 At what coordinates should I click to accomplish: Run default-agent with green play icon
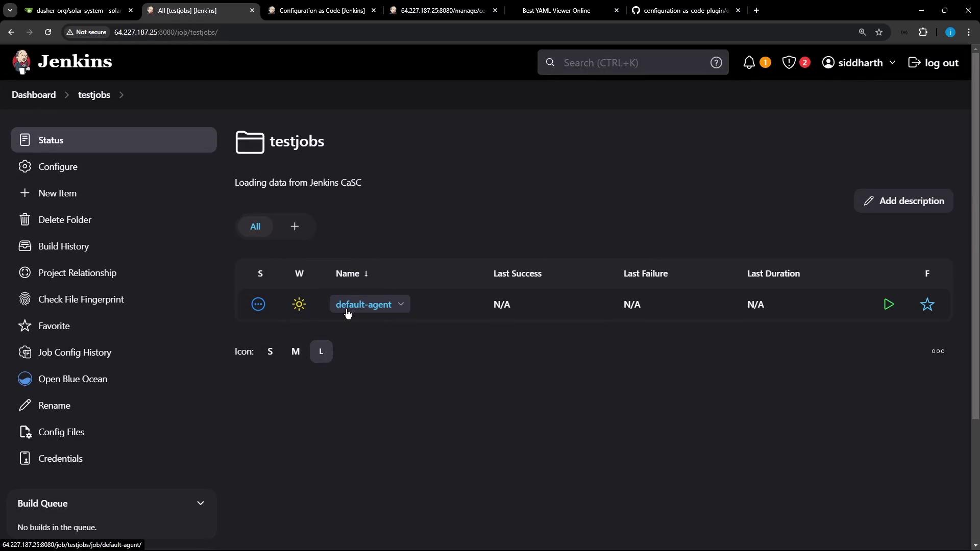(889, 305)
